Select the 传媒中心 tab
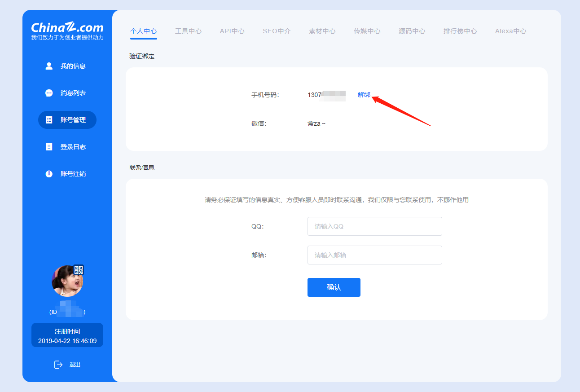The width and height of the screenshot is (580, 392). pyautogui.click(x=367, y=31)
